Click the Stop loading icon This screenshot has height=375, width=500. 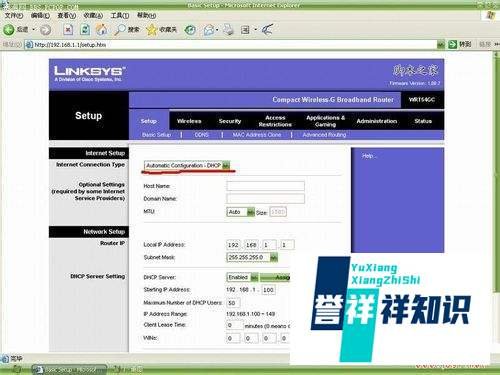pyautogui.click(x=68, y=30)
